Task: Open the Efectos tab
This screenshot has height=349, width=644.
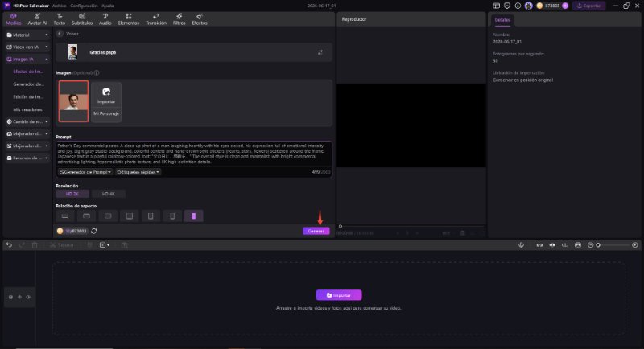Action: point(200,19)
